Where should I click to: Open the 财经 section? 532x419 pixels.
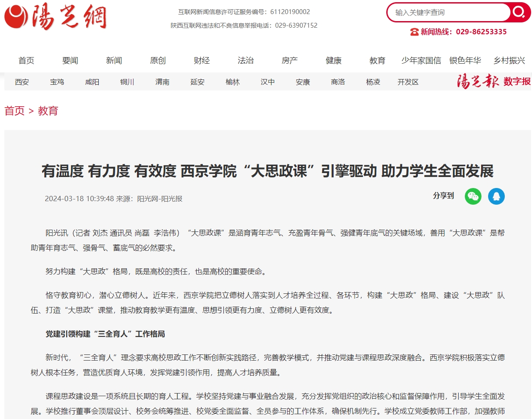point(202,61)
